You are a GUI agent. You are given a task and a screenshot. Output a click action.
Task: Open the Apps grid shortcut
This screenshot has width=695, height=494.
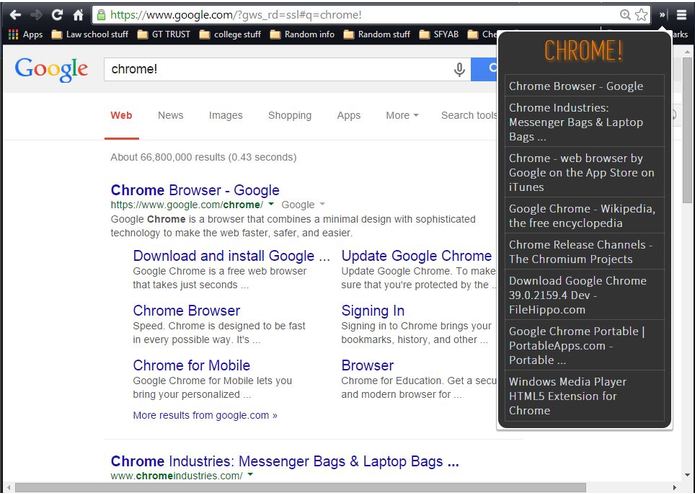pyautogui.click(x=26, y=34)
